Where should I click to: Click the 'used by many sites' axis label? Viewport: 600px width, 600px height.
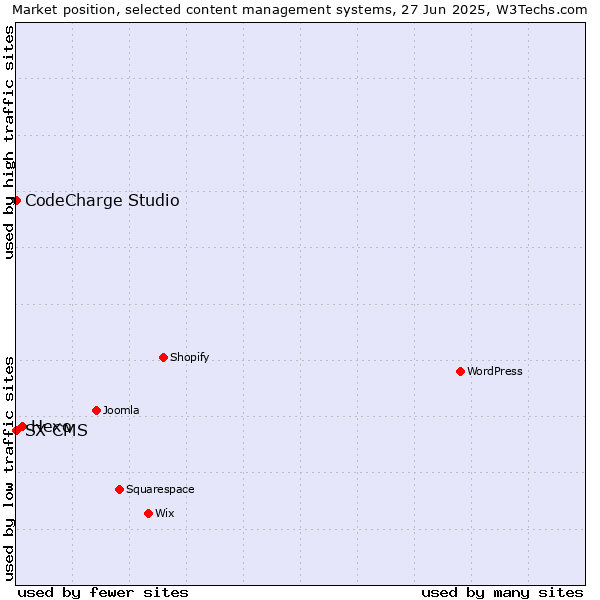pos(502,593)
